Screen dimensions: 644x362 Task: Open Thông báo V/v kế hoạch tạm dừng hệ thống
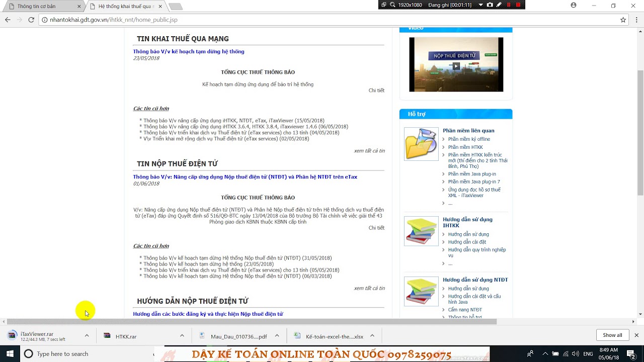click(189, 51)
